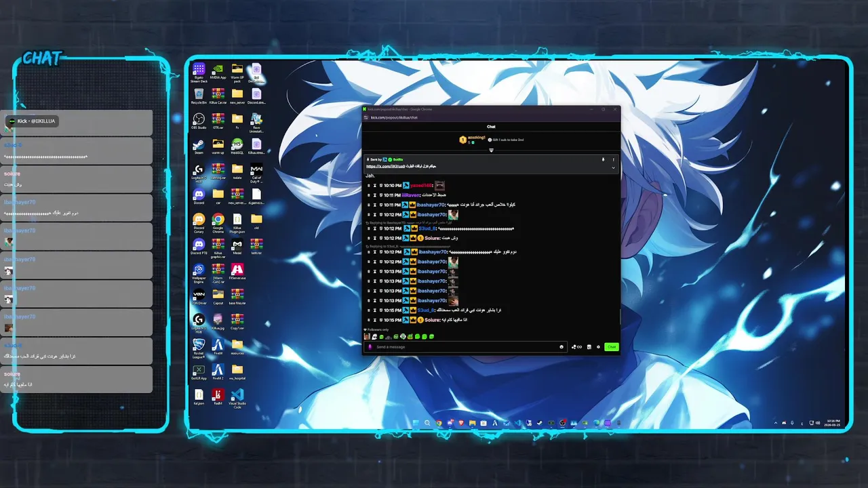
Task: Click the Chat send button
Action: tap(612, 347)
